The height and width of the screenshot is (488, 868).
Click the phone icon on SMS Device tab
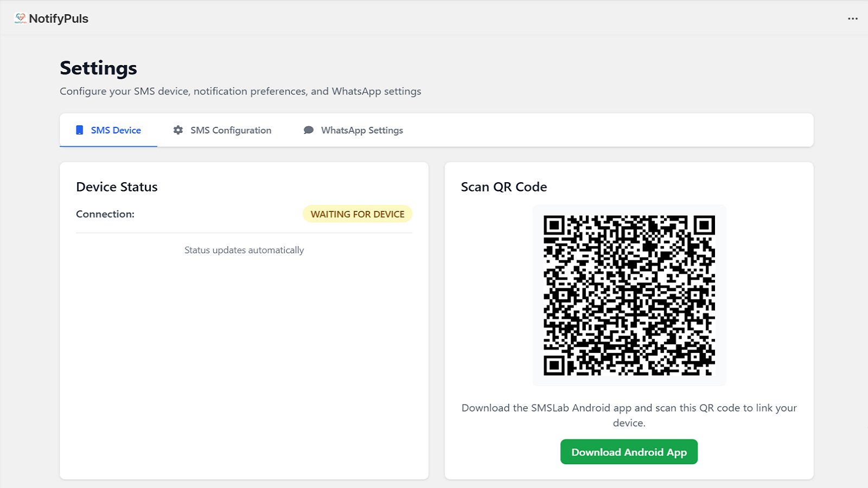[x=80, y=130]
